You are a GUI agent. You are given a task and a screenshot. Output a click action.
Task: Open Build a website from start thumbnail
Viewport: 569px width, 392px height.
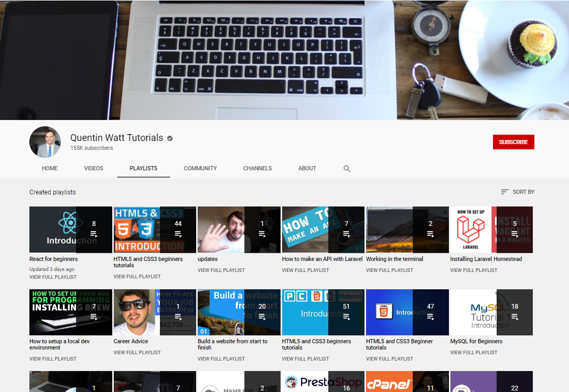(239, 312)
